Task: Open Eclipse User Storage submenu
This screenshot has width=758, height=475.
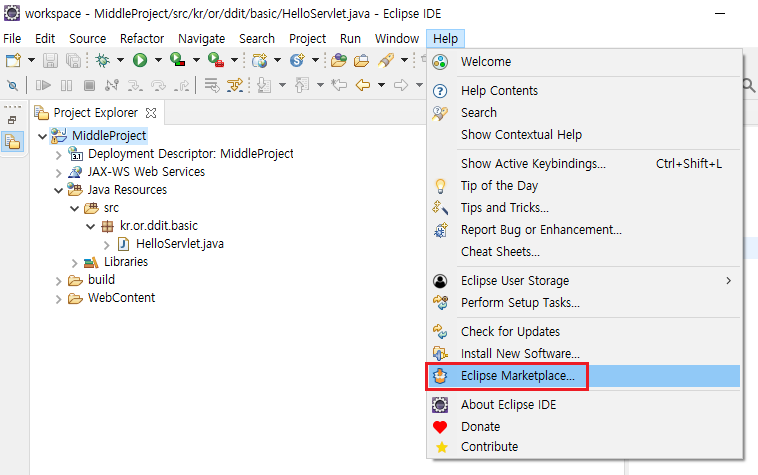Action: click(x=585, y=281)
